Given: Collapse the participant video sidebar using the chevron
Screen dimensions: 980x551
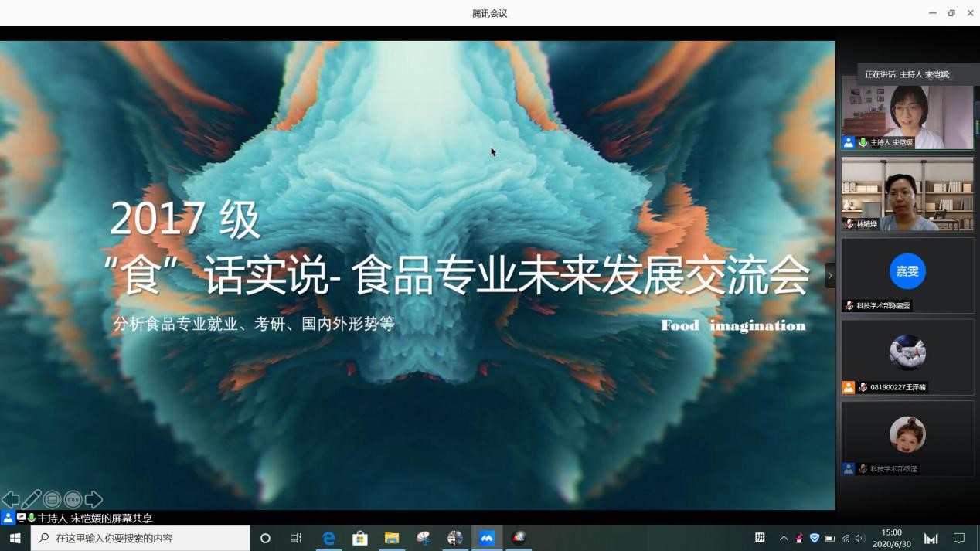Looking at the screenshot, I should tap(830, 275).
